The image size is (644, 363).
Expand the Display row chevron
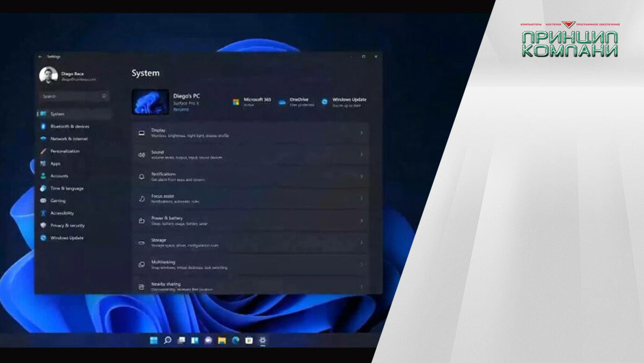tap(361, 132)
